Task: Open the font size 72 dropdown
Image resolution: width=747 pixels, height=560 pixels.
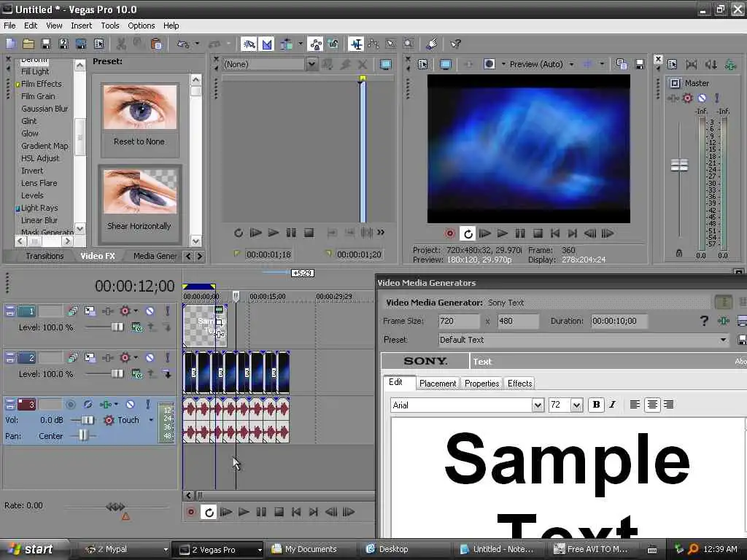Action: click(x=576, y=405)
